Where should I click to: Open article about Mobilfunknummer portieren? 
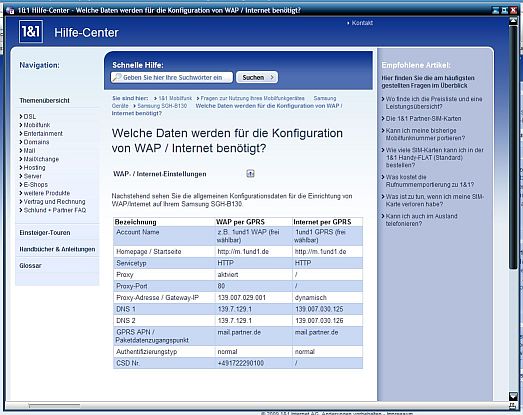pyautogui.click(x=425, y=134)
